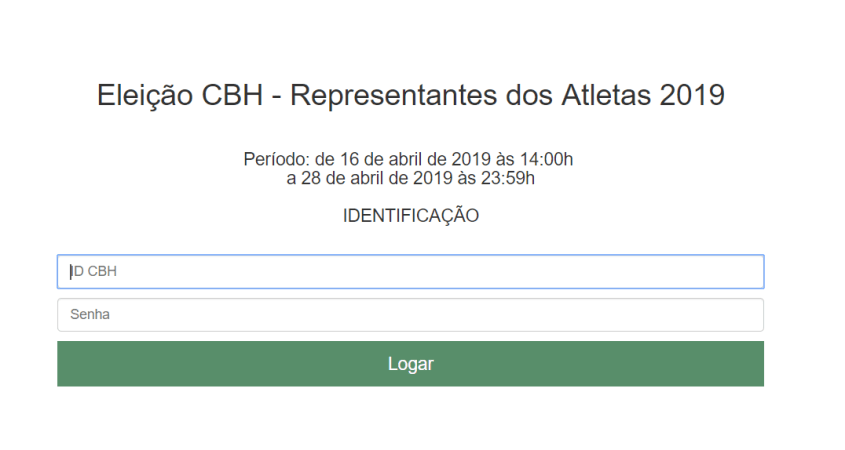Screen dimensions: 845x450
Task: Click the word Período
Action: [x=277, y=159]
